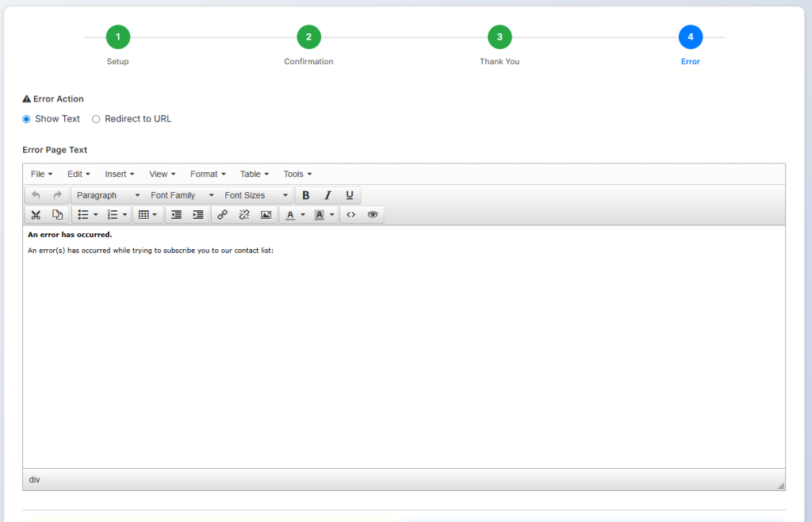Click the Cut scissors icon

click(x=36, y=215)
